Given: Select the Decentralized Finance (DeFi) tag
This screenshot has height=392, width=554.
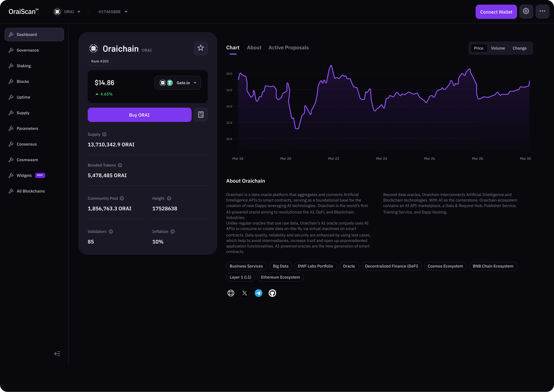Looking at the screenshot, I should [x=391, y=266].
